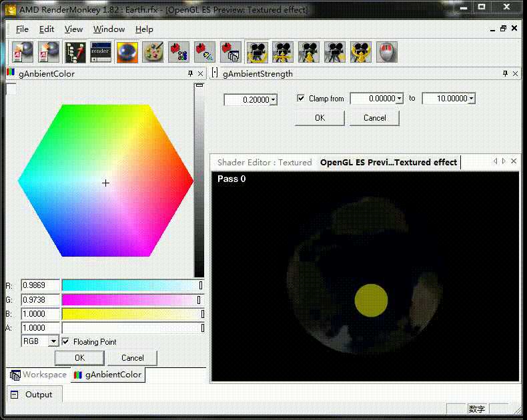Open the Output tab

point(33,395)
